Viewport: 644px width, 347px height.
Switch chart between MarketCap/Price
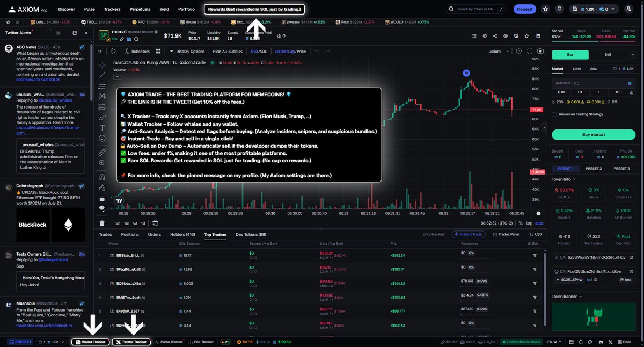[x=290, y=52]
